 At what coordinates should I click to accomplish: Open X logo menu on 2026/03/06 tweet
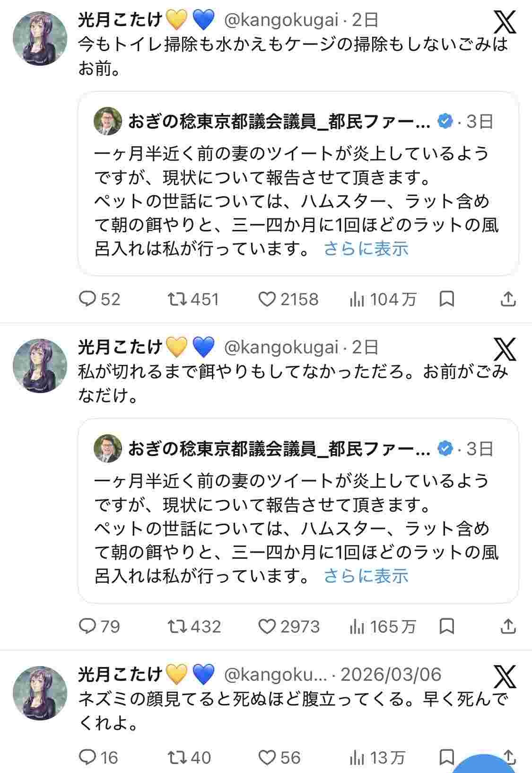click(x=505, y=676)
